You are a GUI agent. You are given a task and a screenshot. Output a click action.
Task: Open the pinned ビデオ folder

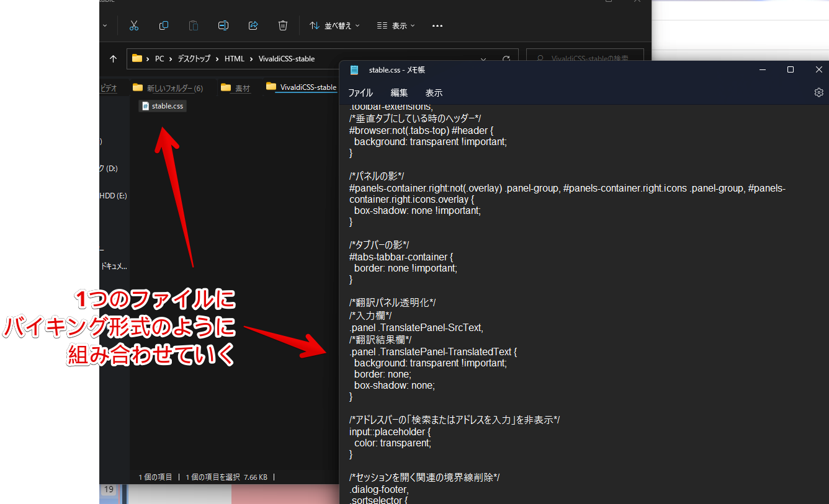[108, 88]
